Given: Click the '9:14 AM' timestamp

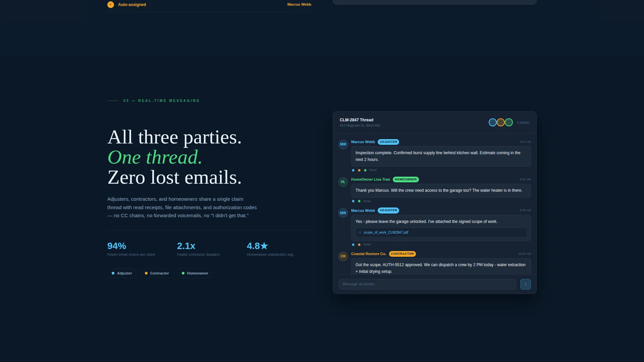Looking at the screenshot, I should pos(525,142).
